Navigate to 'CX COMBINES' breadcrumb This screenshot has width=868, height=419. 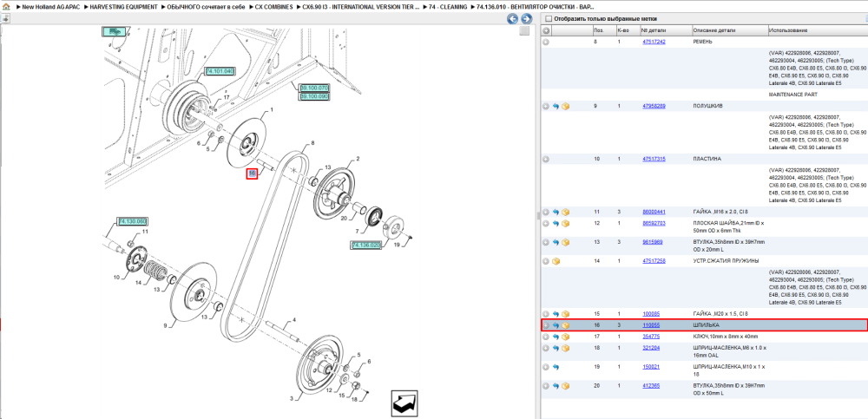coord(274,7)
